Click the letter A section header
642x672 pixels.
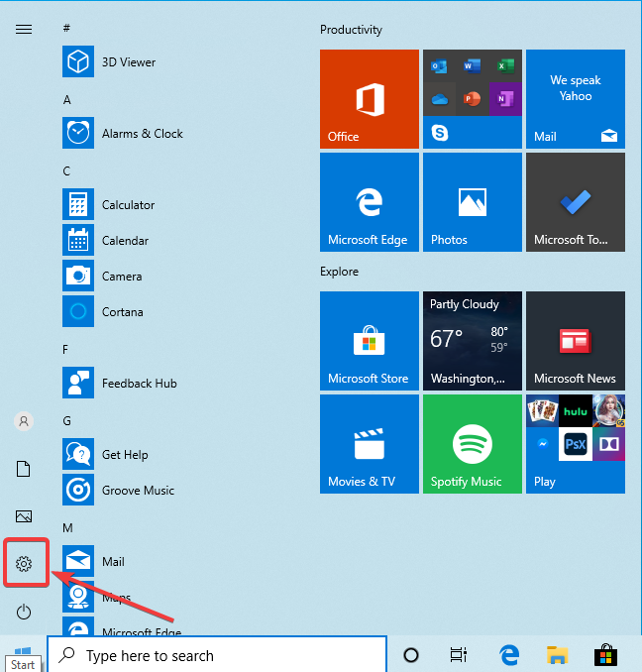(66, 99)
